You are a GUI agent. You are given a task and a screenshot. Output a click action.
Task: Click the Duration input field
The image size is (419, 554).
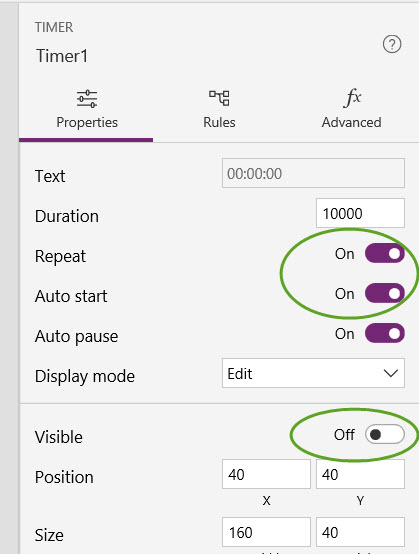(x=360, y=213)
